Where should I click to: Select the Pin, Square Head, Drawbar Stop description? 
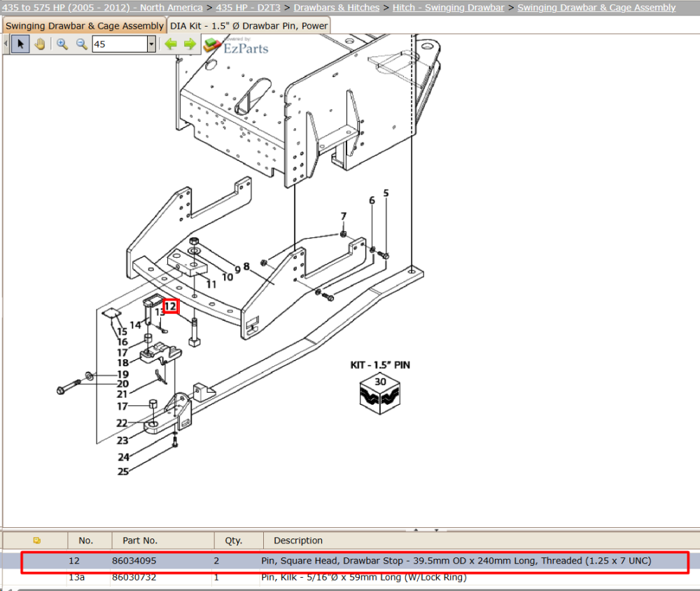(456, 561)
